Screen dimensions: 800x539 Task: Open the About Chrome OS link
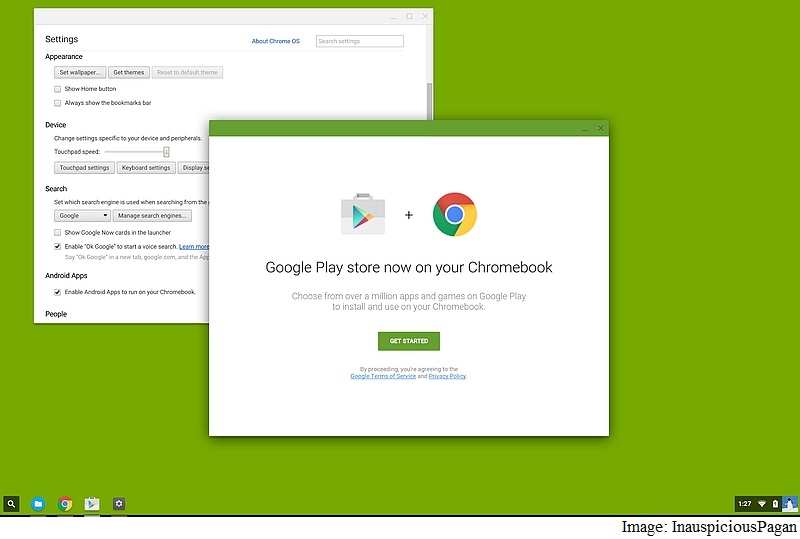click(x=276, y=41)
